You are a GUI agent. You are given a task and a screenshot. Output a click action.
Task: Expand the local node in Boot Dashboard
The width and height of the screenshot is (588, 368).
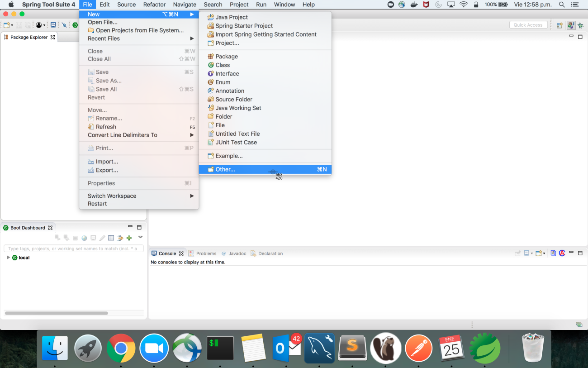coord(8,258)
